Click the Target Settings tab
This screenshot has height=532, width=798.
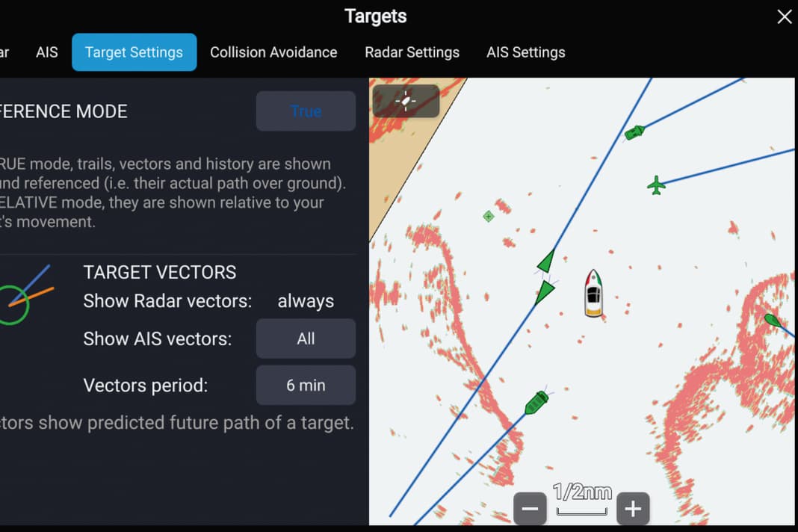pyautogui.click(x=134, y=52)
